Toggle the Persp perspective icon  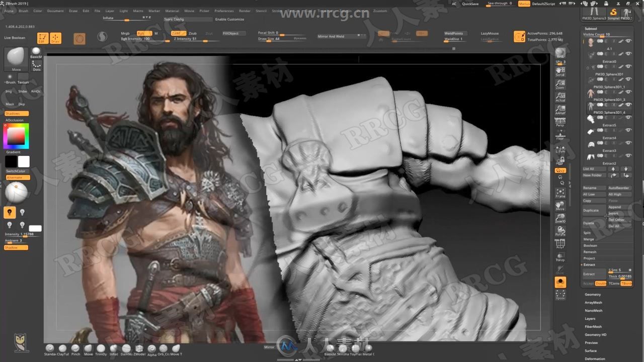(560, 122)
